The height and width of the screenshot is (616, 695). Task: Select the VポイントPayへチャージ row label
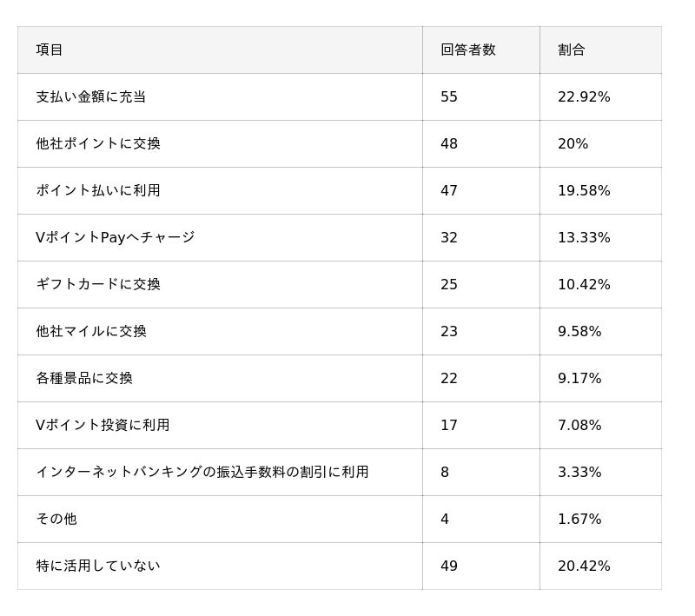coord(115,238)
